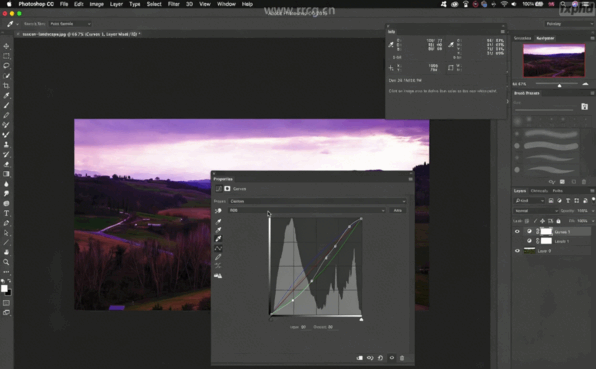Select the Dodge tool
The image size is (596, 369).
click(x=6, y=193)
